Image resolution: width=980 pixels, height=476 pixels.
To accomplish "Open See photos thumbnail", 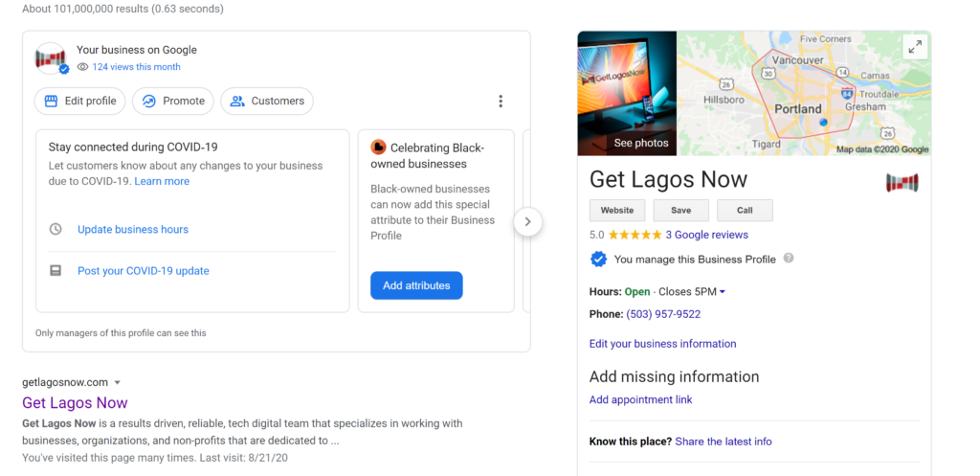I will point(627,93).
